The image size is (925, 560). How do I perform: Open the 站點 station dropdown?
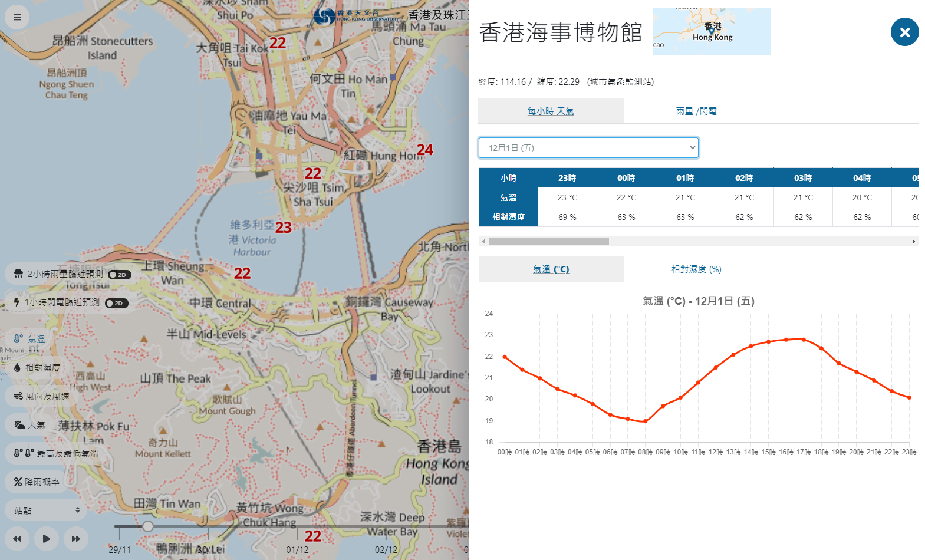47,510
